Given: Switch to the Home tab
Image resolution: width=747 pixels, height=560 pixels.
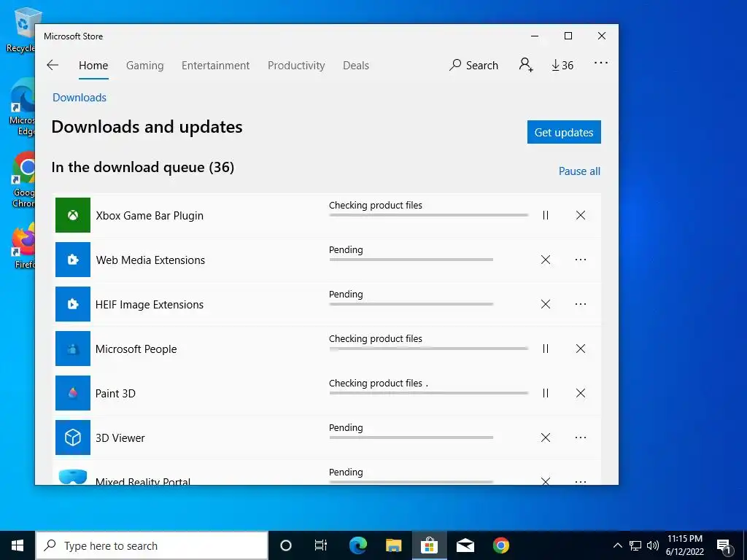Looking at the screenshot, I should click(x=93, y=65).
